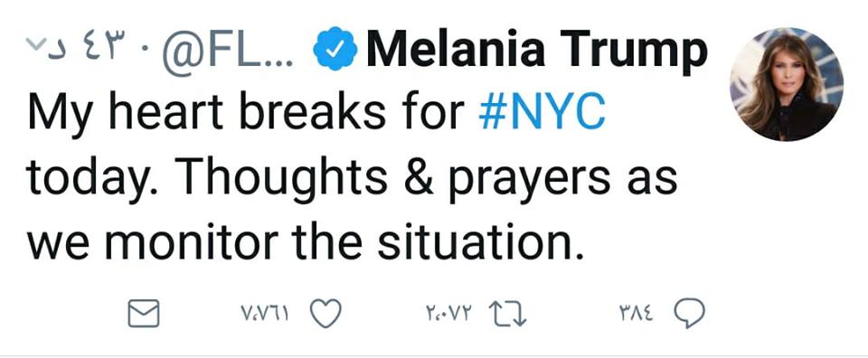Reply using the speech bubble icon

[x=689, y=314]
